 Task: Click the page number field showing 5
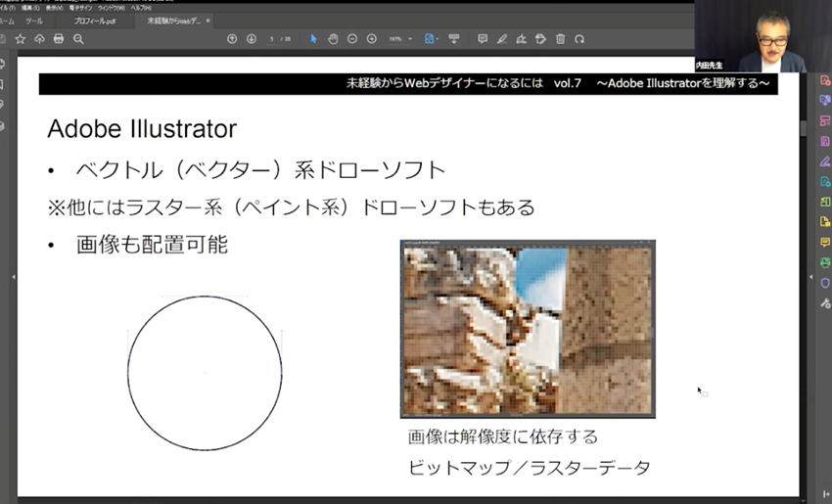click(x=272, y=39)
